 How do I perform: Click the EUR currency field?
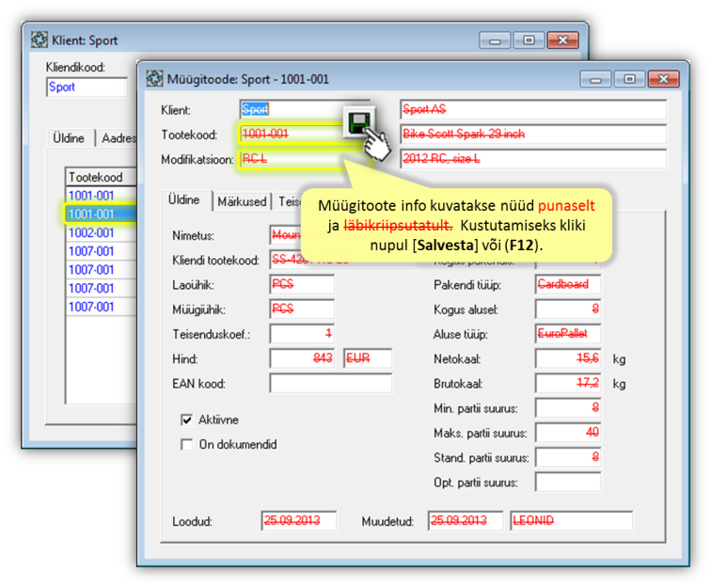pos(367,358)
